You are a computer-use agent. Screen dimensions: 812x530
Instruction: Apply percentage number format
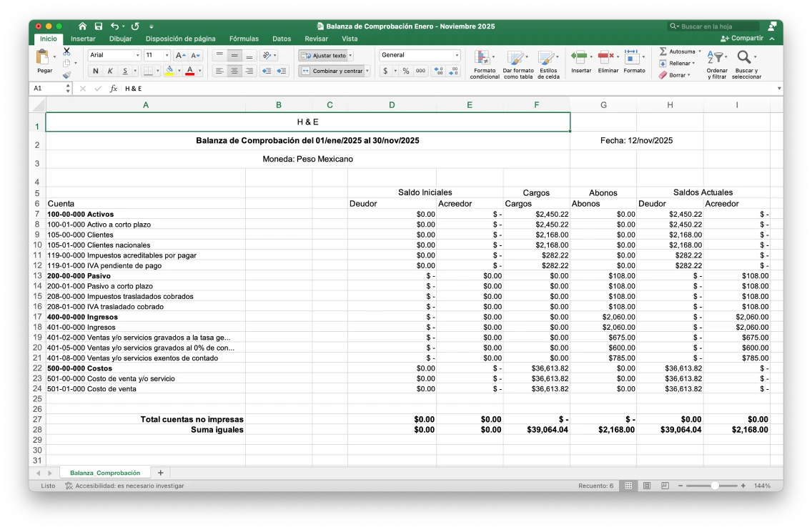coord(405,71)
